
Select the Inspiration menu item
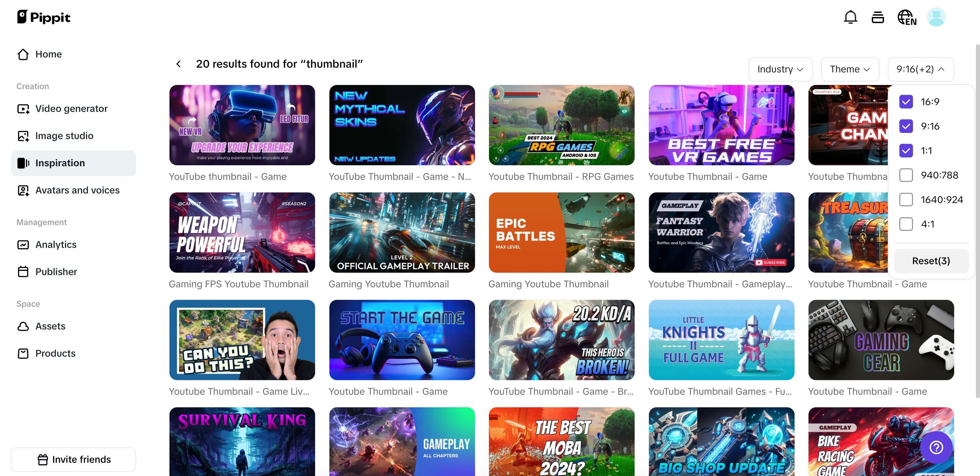[x=60, y=163]
